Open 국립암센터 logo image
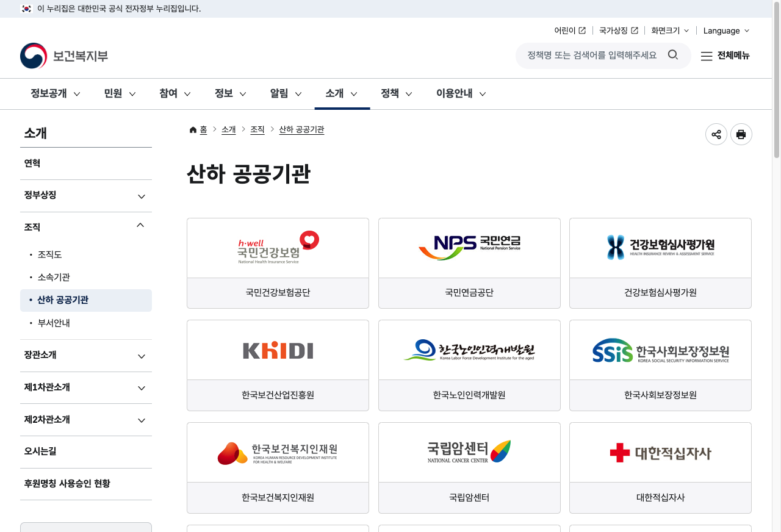781x532 pixels. [469, 452]
